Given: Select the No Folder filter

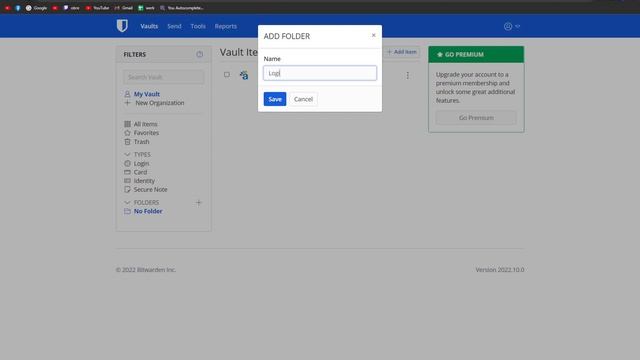Looking at the screenshot, I should click(x=148, y=211).
